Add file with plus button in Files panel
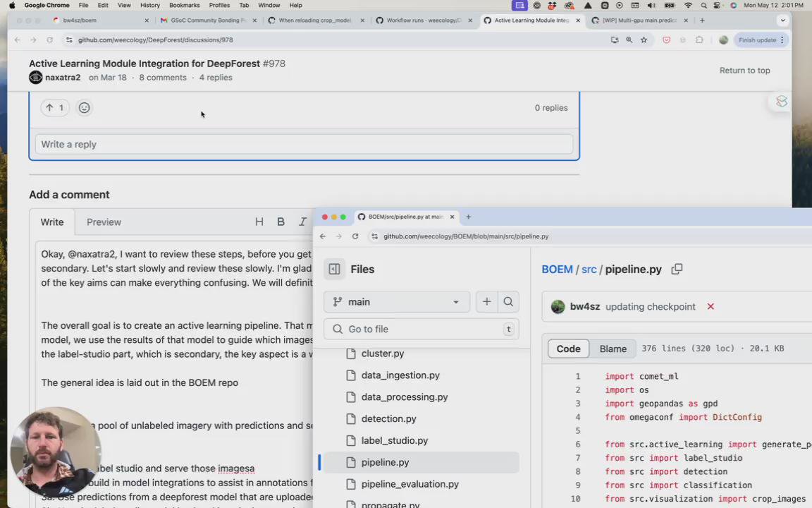This screenshot has width=812, height=508. pyautogui.click(x=487, y=302)
